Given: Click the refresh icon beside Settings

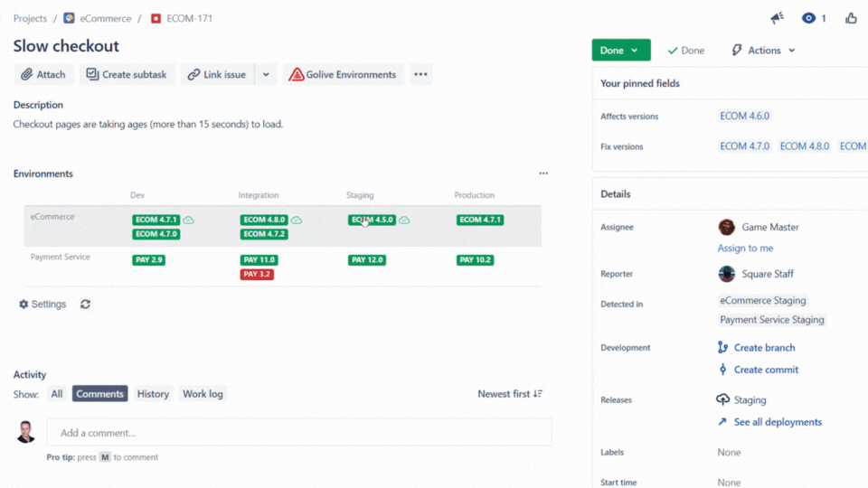Looking at the screenshot, I should coord(85,305).
